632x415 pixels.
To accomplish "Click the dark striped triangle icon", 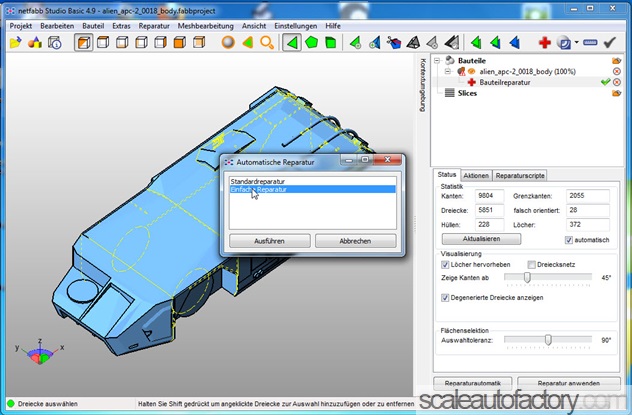I will pyautogui.click(x=452, y=42).
